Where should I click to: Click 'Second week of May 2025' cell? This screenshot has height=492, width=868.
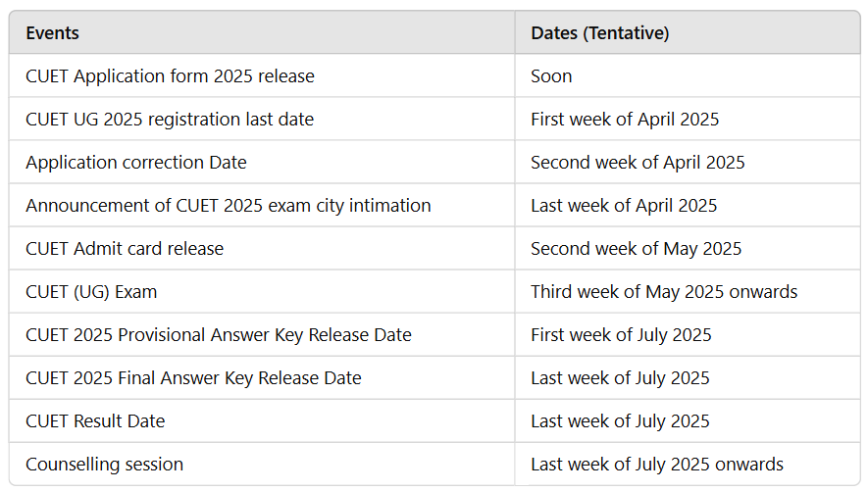click(x=636, y=249)
